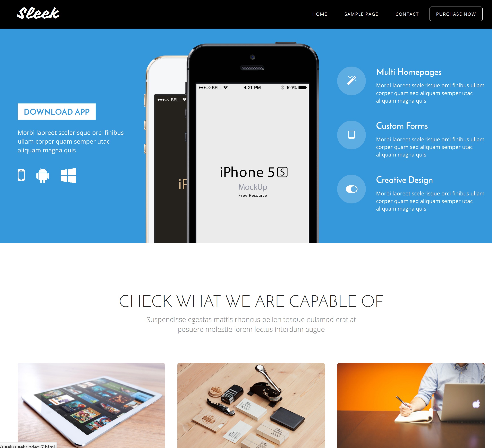492x448 pixels.
Task: Expand the Contact navigation menu
Action: (x=407, y=14)
